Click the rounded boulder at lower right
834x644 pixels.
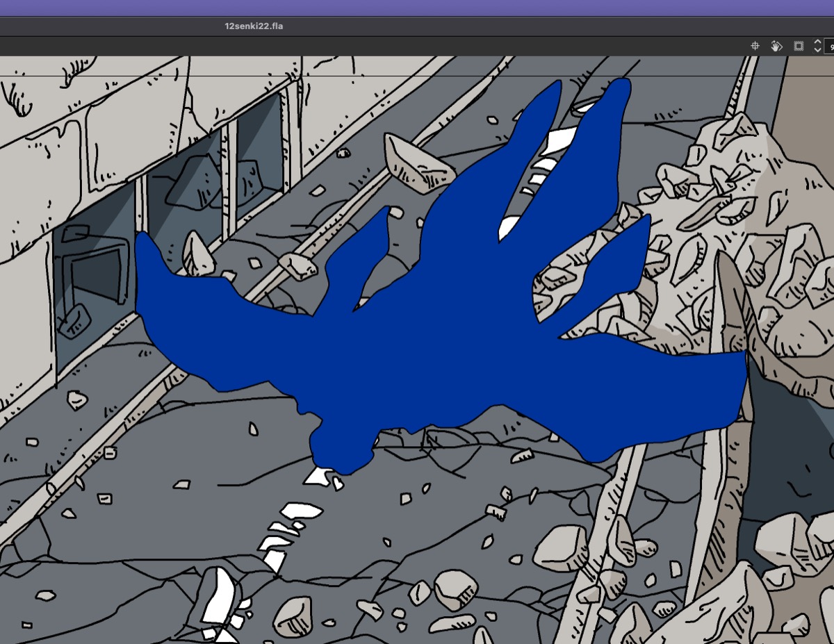coord(561,547)
